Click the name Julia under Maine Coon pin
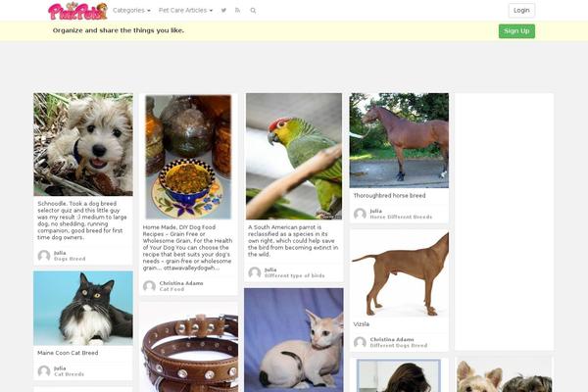 [60, 368]
